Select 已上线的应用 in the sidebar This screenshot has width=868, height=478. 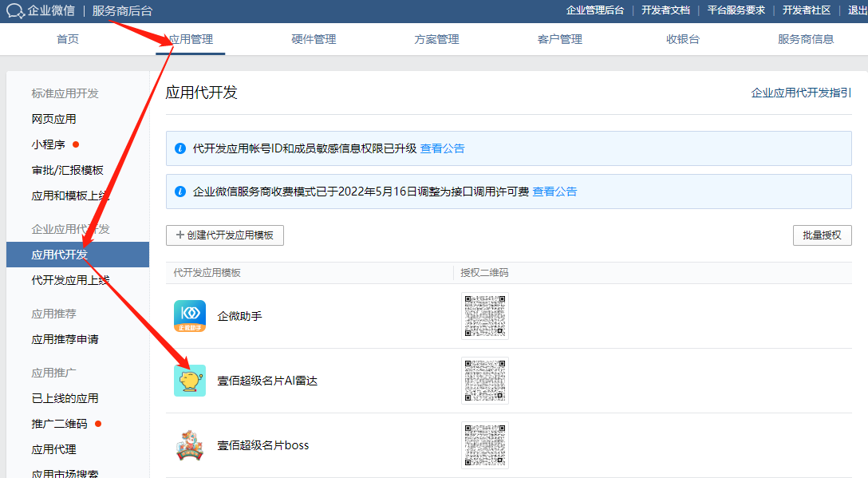pos(65,398)
